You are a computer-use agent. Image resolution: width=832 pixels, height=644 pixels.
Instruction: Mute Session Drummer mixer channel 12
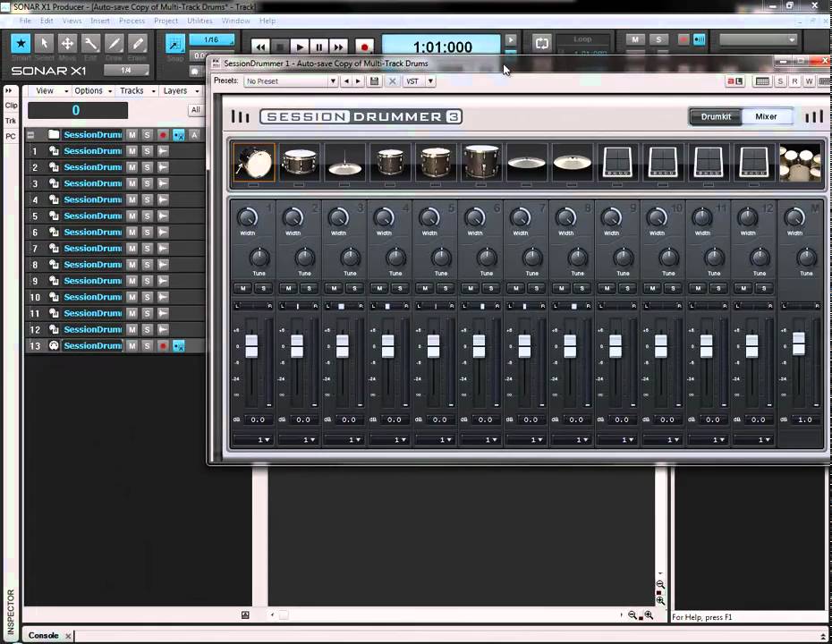[743, 288]
